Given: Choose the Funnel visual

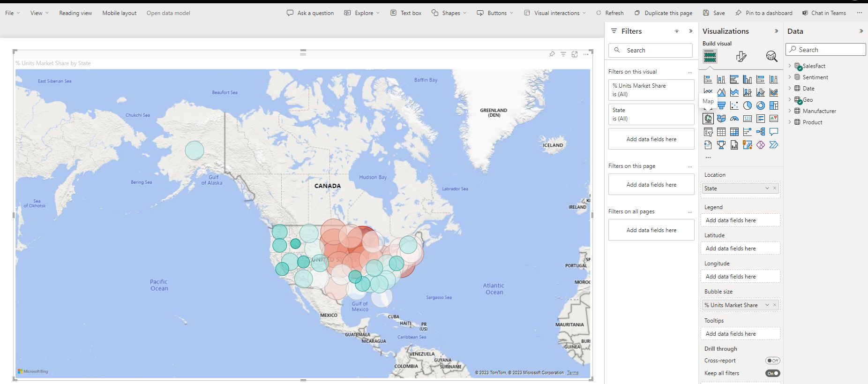Looking at the screenshot, I should 721,105.
